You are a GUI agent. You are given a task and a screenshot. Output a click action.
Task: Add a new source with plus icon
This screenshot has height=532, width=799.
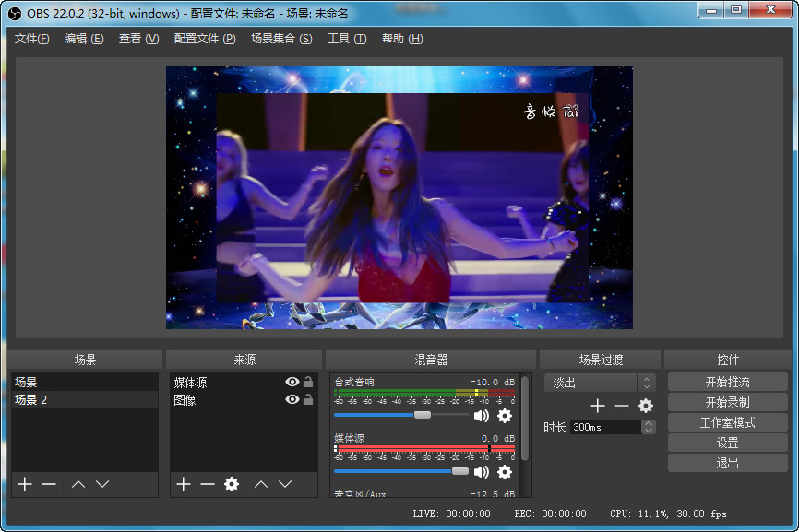point(184,484)
